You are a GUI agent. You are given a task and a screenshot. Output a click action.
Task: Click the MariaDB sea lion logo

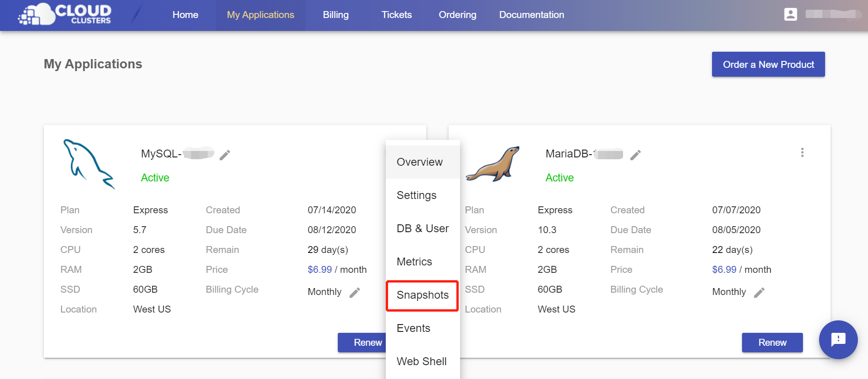click(493, 164)
